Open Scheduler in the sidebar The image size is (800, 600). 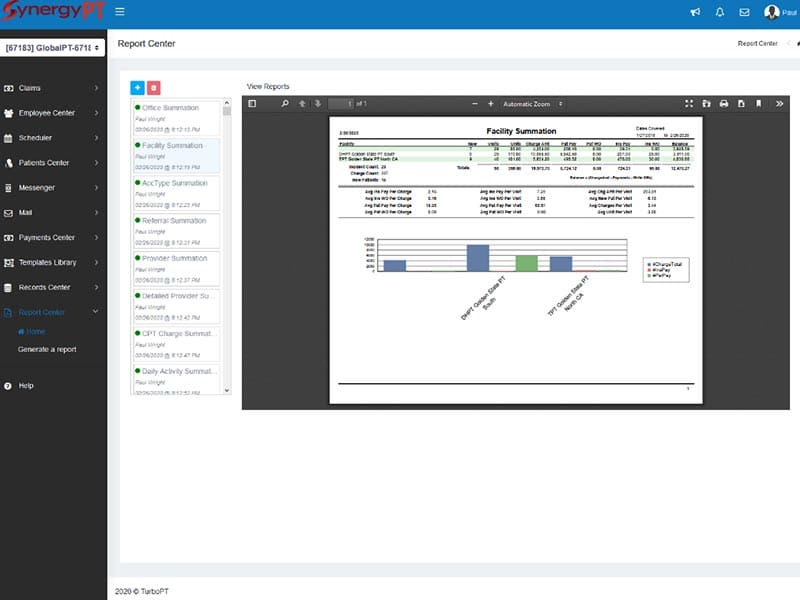point(51,138)
